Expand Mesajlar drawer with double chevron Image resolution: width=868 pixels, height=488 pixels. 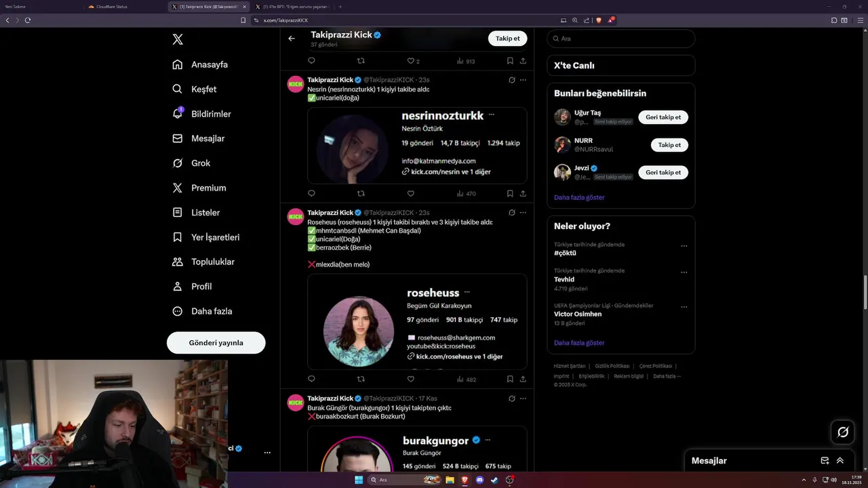840,460
